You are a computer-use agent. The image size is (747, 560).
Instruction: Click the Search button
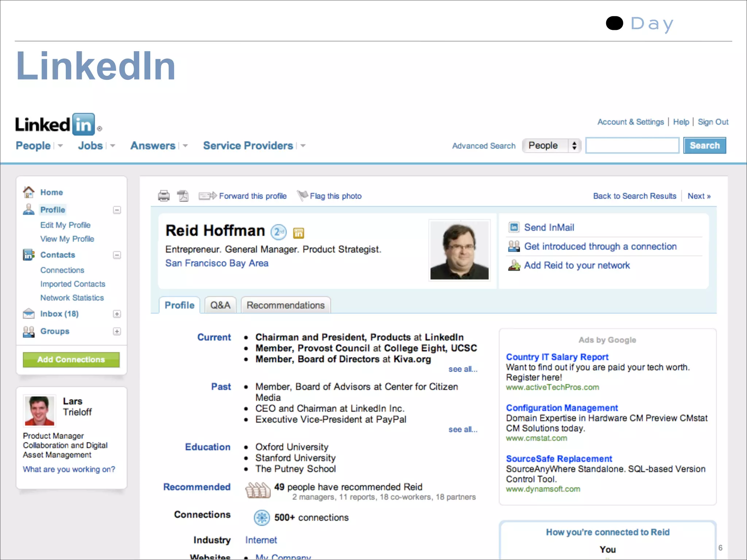click(x=705, y=145)
